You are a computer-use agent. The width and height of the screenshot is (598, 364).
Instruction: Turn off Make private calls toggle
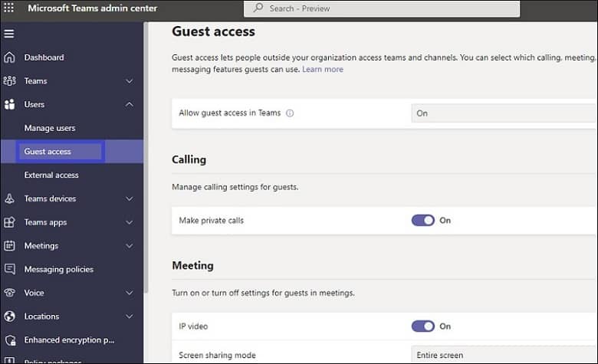coord(422,220)
